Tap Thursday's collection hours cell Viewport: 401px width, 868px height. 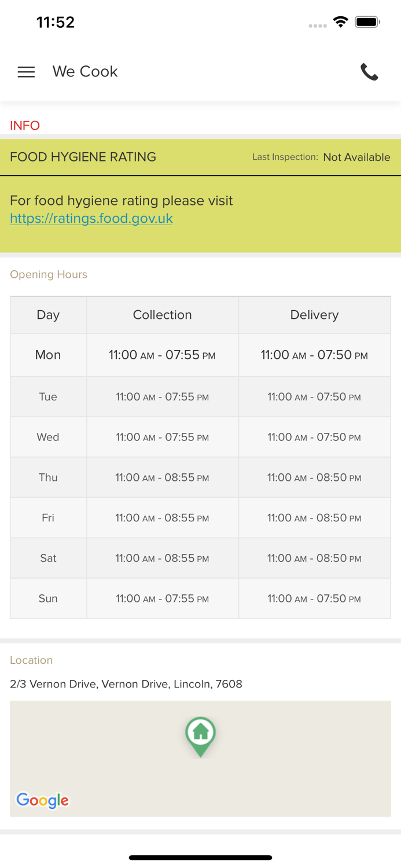click(162, 477)
